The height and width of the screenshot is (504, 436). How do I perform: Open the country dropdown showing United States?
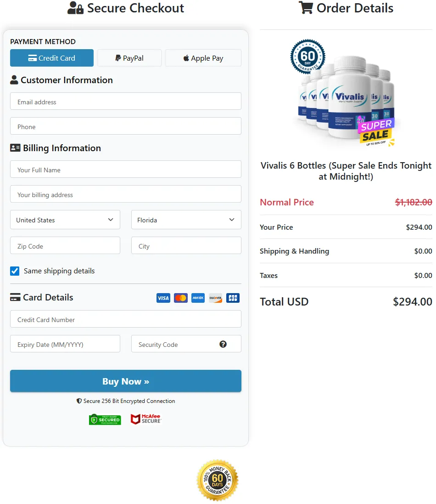click(x=65, y=220)
